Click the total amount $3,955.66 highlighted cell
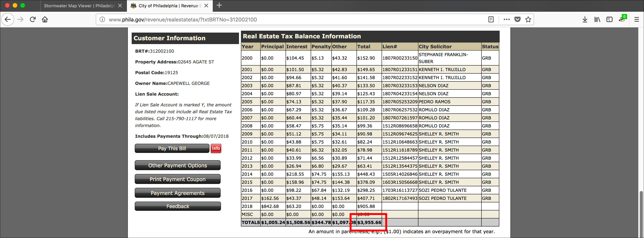Image resolution: width=644 pixels, height=238 pixels. 368,222
